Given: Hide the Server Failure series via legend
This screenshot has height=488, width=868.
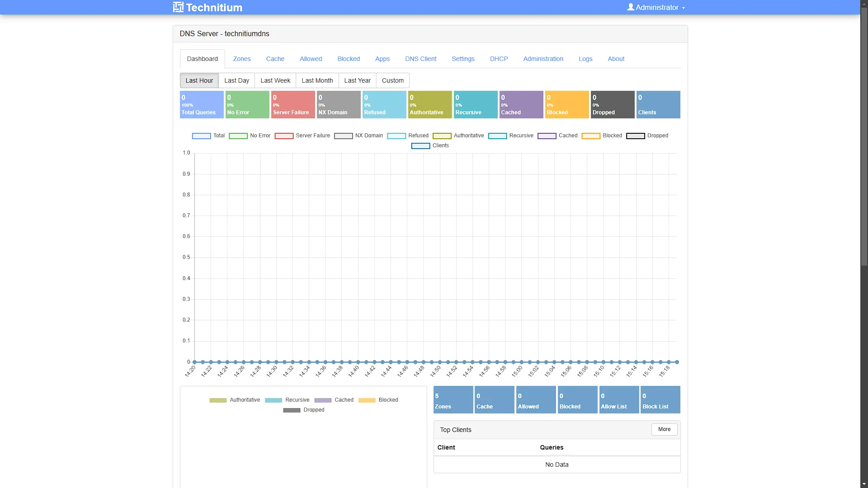Looking at the screenshot, I should pyautogui.click(x=302, y=136).
